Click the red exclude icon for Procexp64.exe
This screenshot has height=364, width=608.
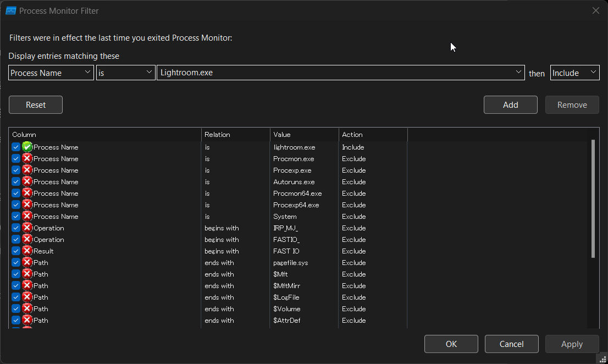[x=27, y=205]
